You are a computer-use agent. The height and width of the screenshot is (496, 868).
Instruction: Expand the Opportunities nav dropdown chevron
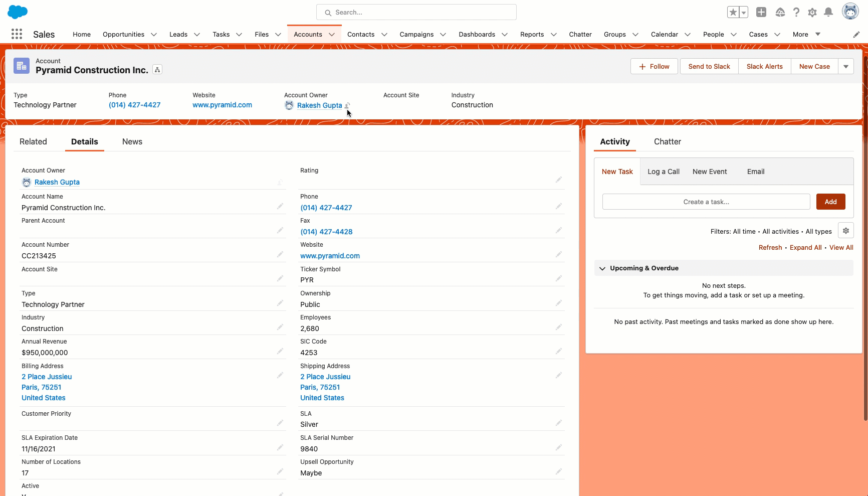[x=154, y=35]
